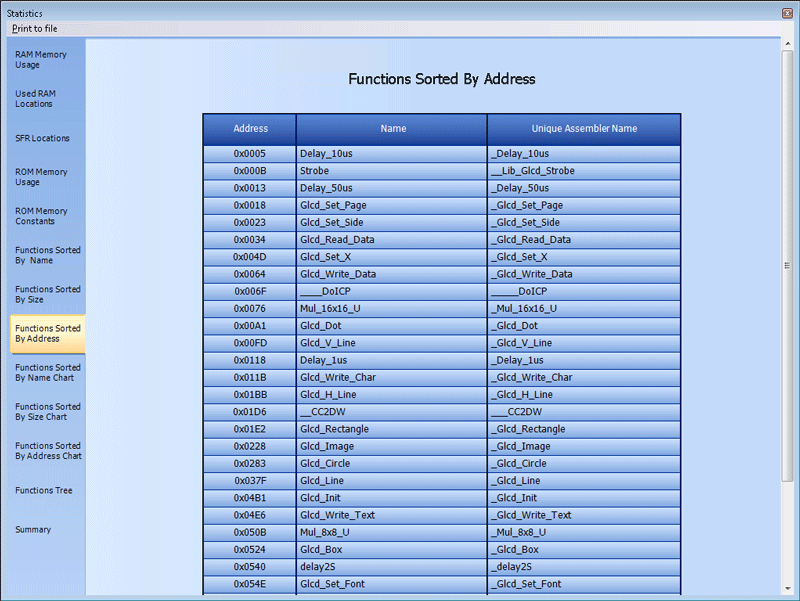This screenshot has width=800, height=601.
Task: Click the scrollbar down arrow
Action: pos(788,589)
